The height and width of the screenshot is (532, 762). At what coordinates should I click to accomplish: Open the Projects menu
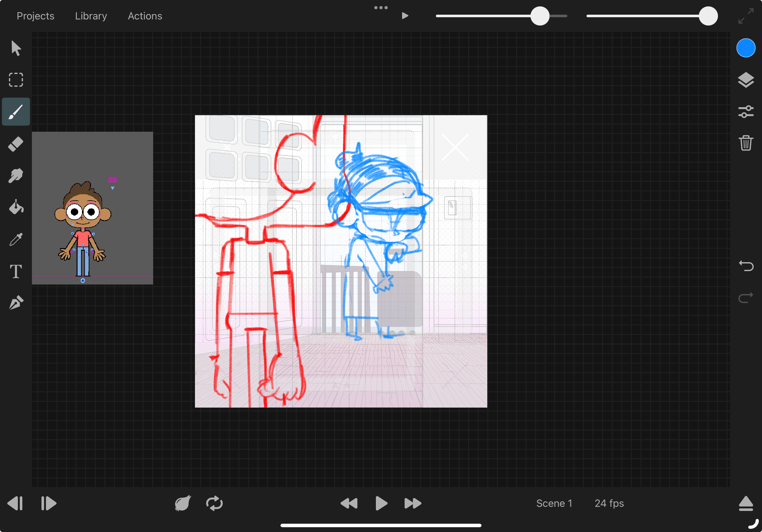35,16
